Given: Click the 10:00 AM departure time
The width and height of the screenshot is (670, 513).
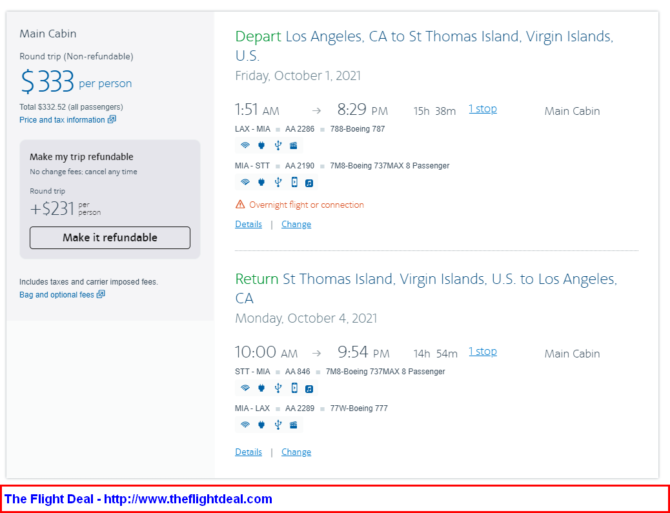Looking at the screenshot, I should pyautogui.click(x=266, y=352).
